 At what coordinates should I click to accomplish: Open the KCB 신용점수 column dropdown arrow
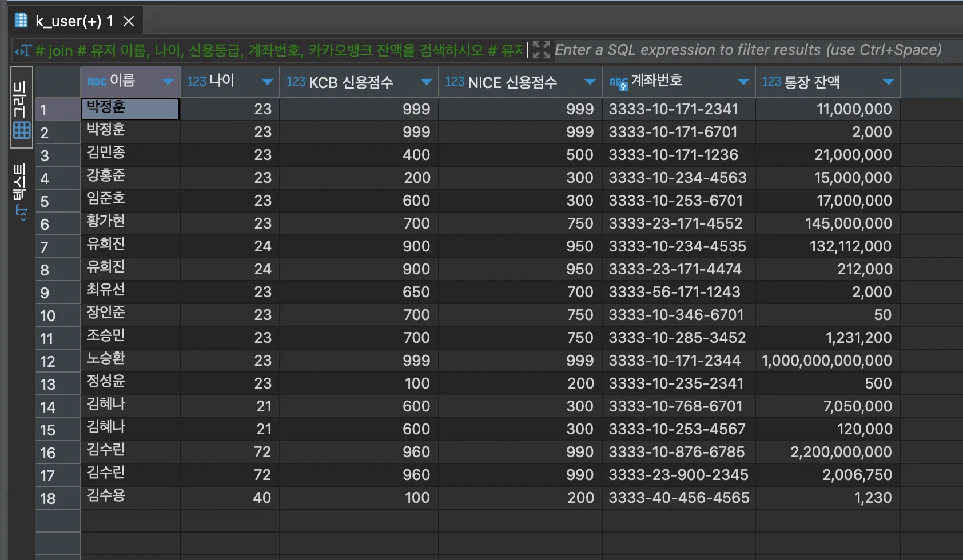pyautogui.click(x=426, y=82)
